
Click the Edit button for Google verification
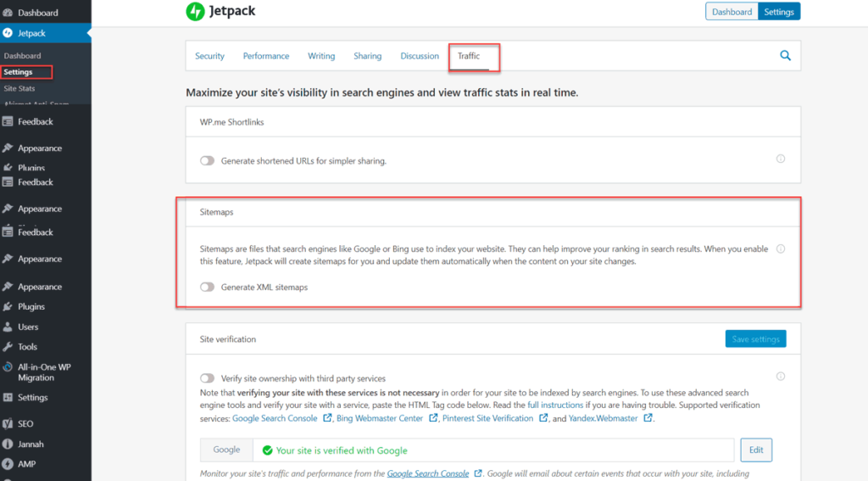756,450
